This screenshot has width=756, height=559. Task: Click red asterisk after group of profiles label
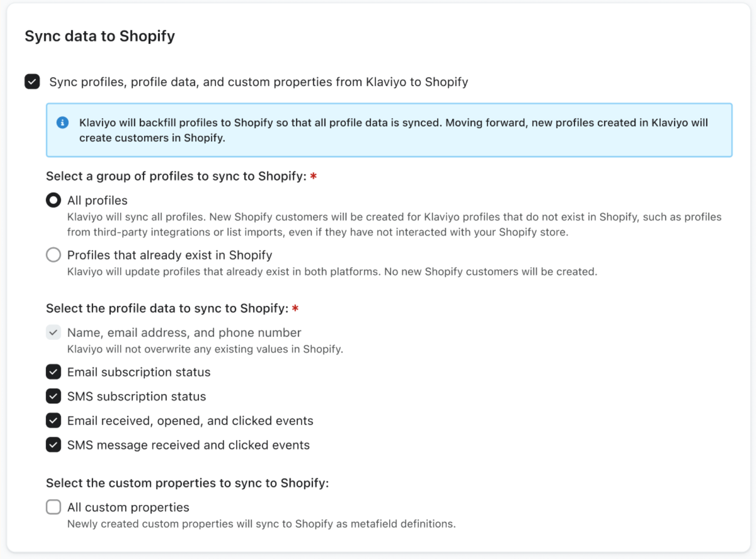(314, 176)
